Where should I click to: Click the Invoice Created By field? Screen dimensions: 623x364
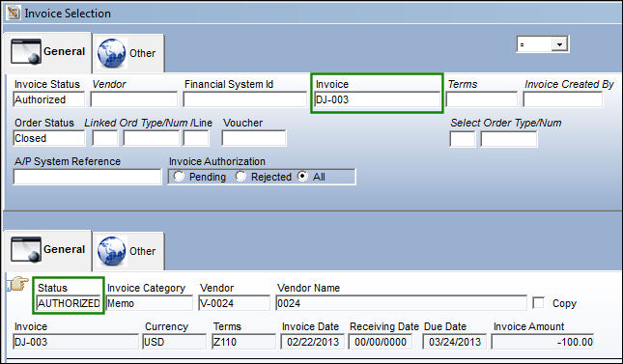tap(563, 99)
